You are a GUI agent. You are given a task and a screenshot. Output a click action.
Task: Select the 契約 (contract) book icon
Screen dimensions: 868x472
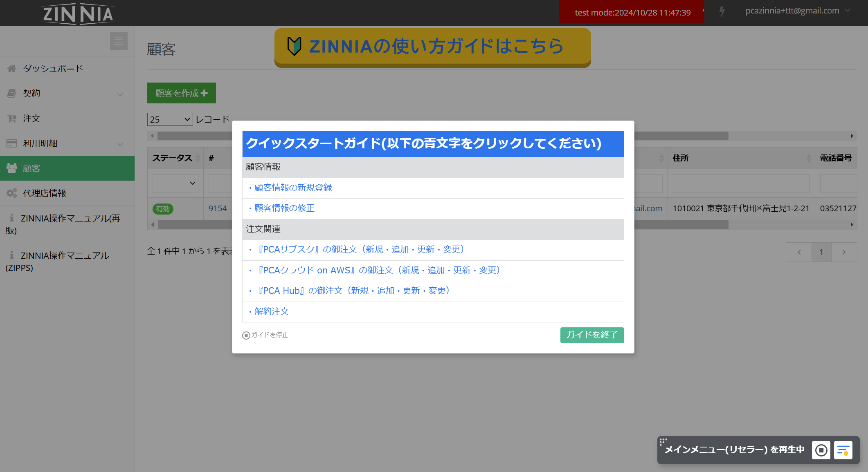coord(11,93)
